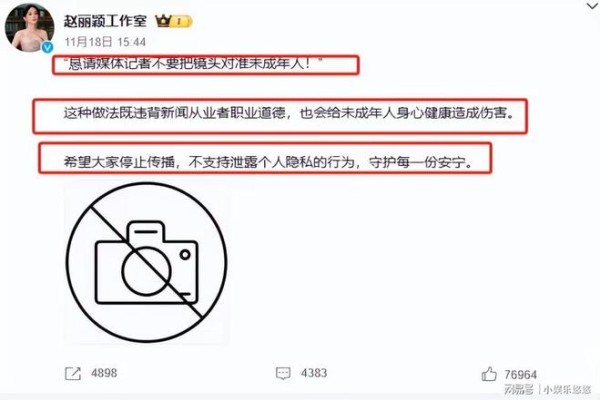The image size is (600, 400).
Task: Click the repost share icon
Action: point(73,373)
